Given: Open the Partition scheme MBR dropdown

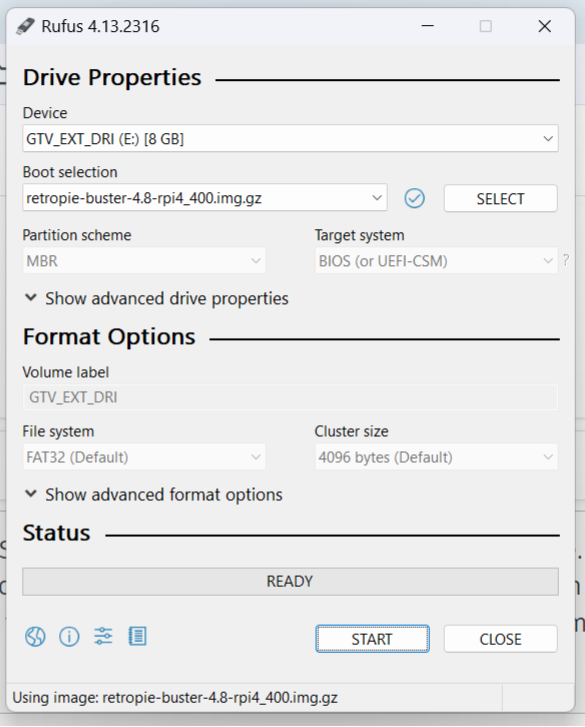Looking at the screenshot, I should coord(144,261).
